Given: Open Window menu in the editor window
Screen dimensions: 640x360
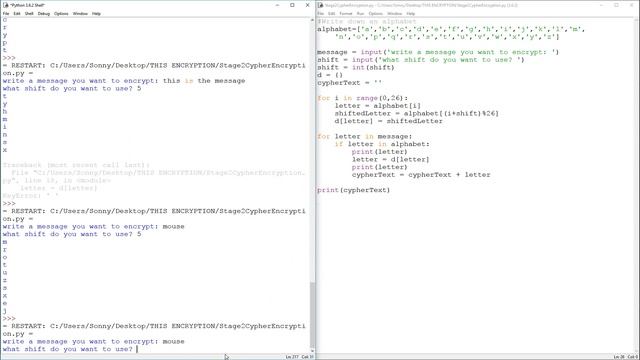Looking at the screenshot, I should (395, 13).
